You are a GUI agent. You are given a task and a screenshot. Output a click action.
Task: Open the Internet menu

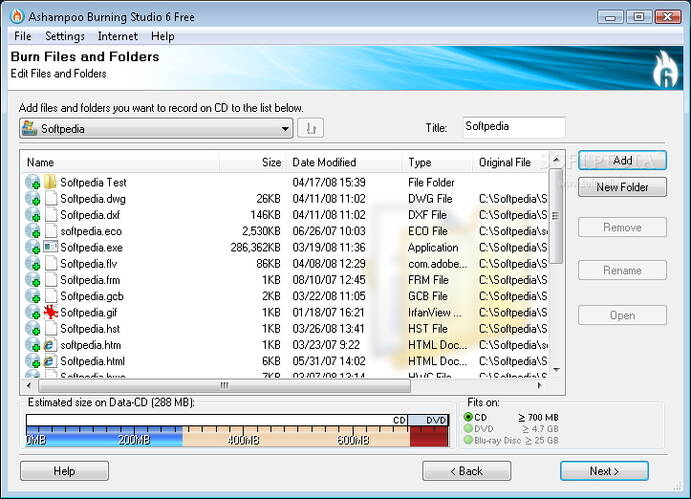[x=117, y=36]
